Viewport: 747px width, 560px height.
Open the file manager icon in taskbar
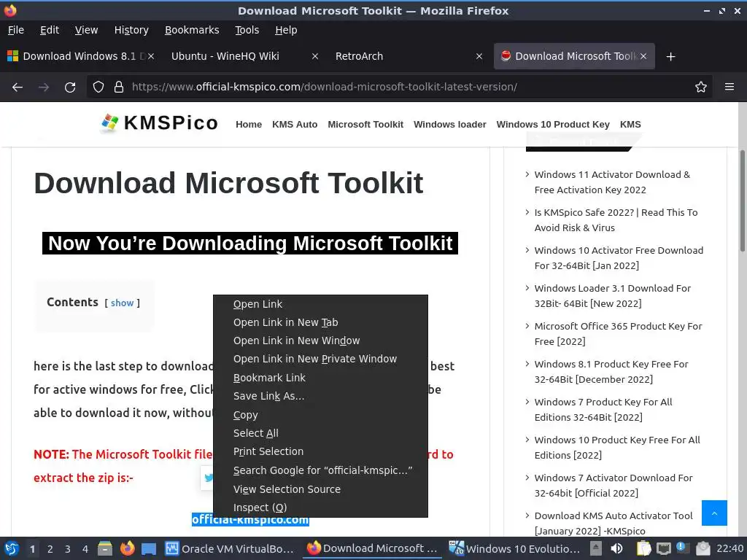tap(105, 548)
